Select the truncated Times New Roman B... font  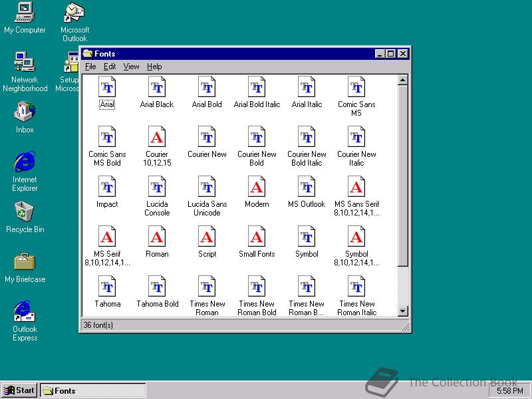coord(307,287)
